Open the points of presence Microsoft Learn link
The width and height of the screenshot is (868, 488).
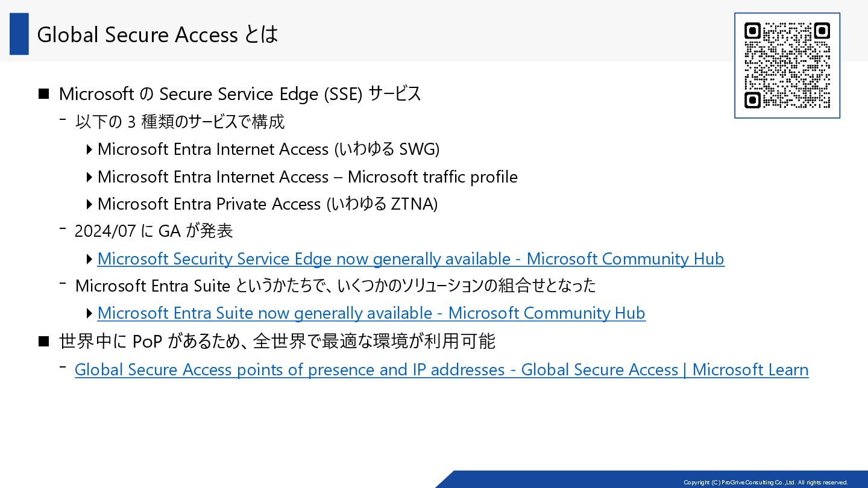click(441, 370)
